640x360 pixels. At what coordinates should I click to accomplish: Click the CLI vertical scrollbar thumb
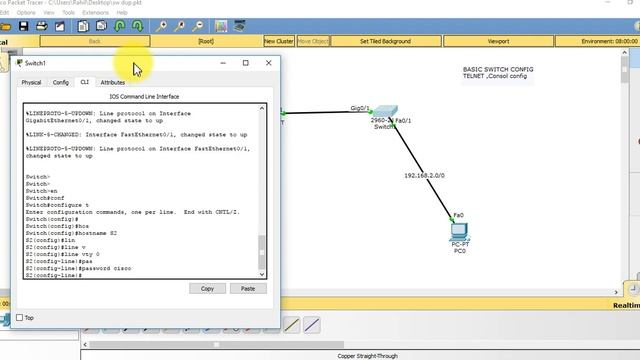coord(262,252)
